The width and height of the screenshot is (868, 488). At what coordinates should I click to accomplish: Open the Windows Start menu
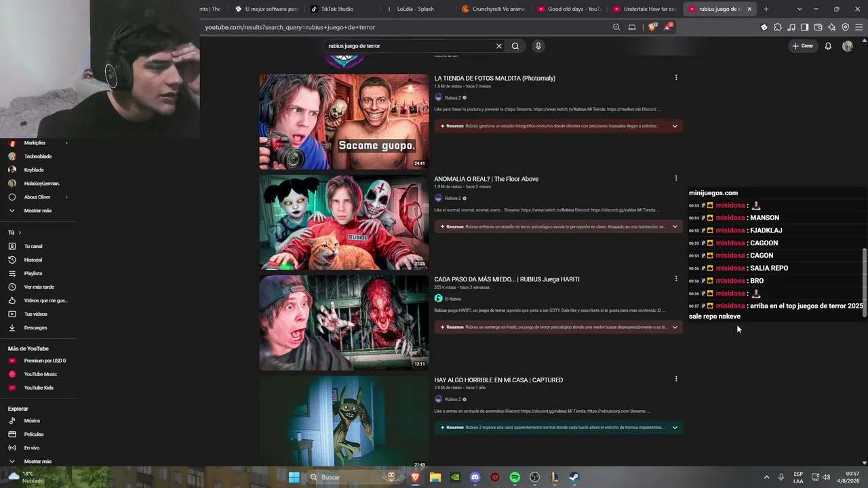[294, 477]
